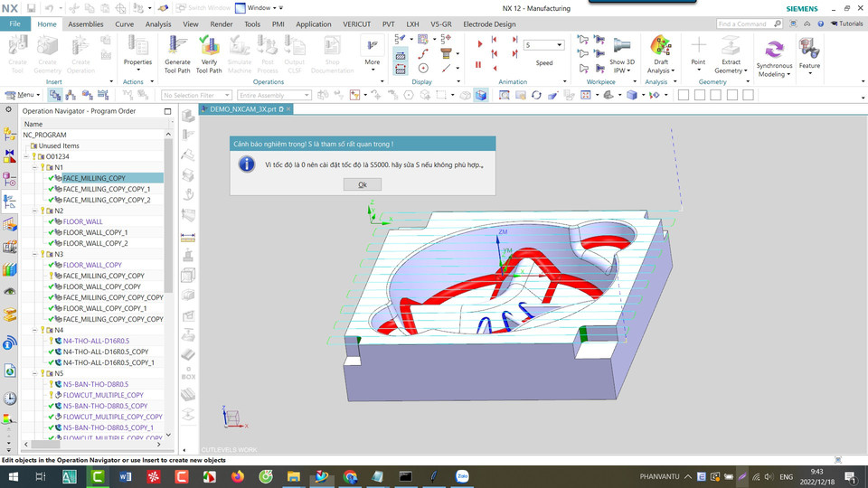Collapse the N3 group node
The width and height of the screenshot is (868, 488).
coord(34,254)
